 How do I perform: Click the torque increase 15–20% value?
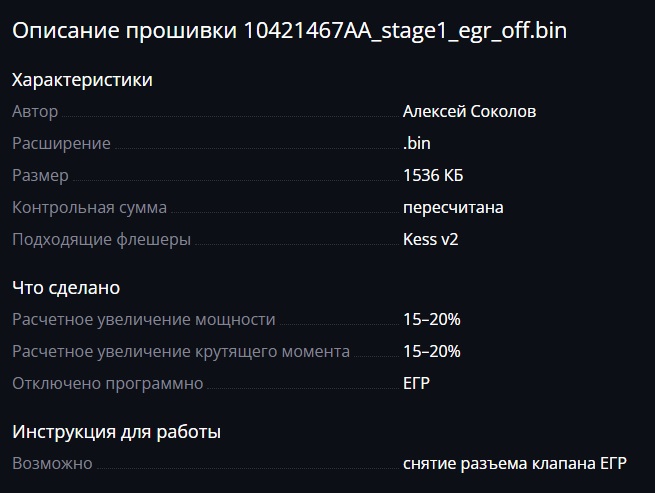(432, 351)
